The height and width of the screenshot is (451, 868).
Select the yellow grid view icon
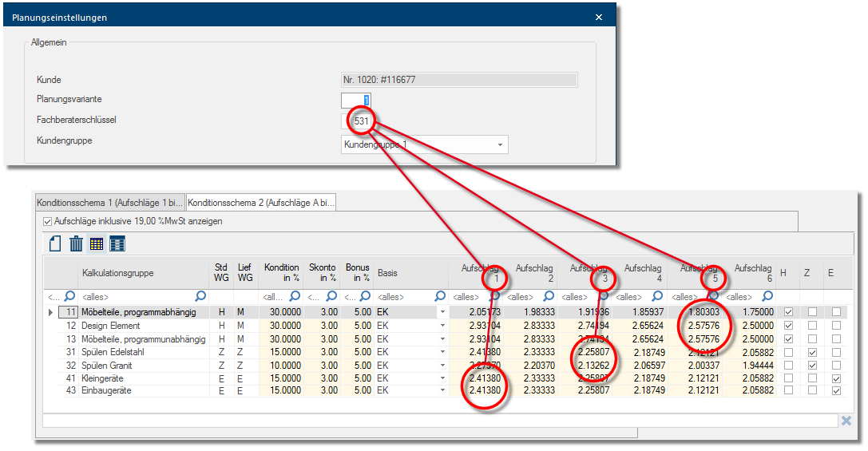click(97, 244)
